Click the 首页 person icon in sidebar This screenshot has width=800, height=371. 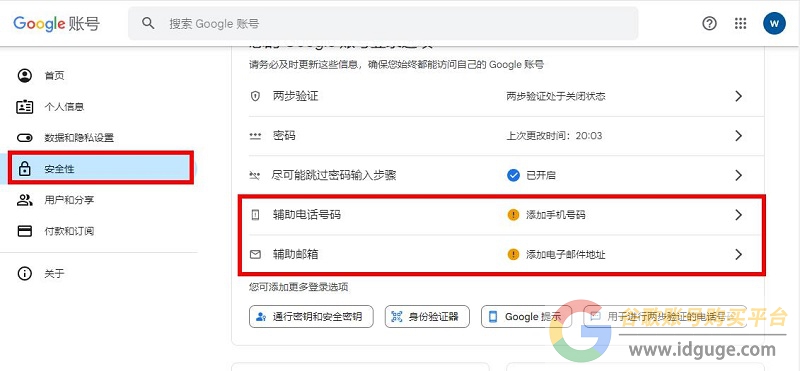click(x=24, y=76)
